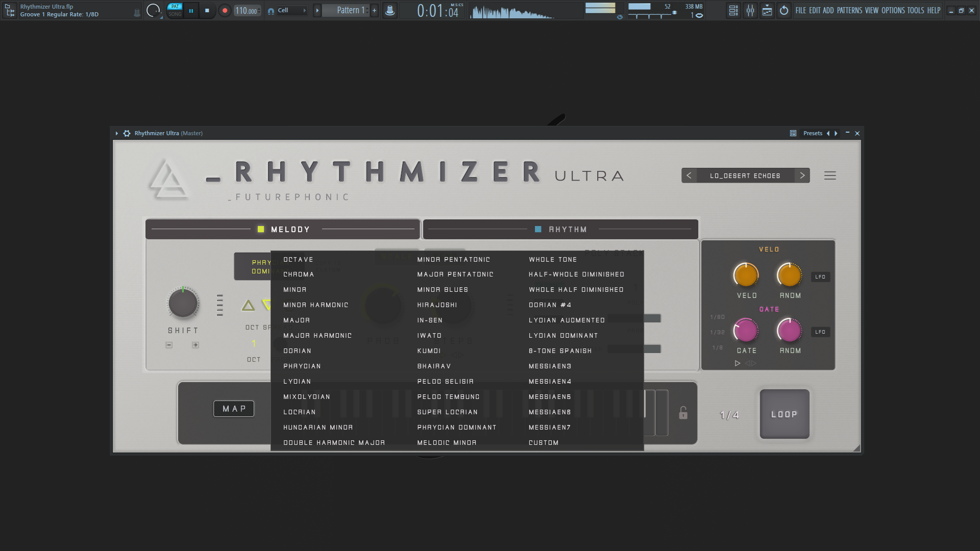This screenshot has width=980, height=551.
Task: Go to next preset with right arrow
Action: point(802,176)
